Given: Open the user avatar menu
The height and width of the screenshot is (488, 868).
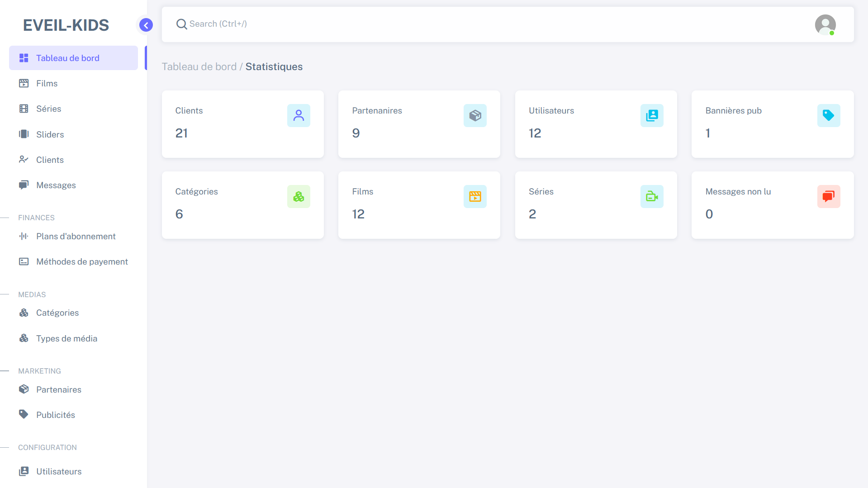Looking at the screenshot, I should click(x=825, y=24).
